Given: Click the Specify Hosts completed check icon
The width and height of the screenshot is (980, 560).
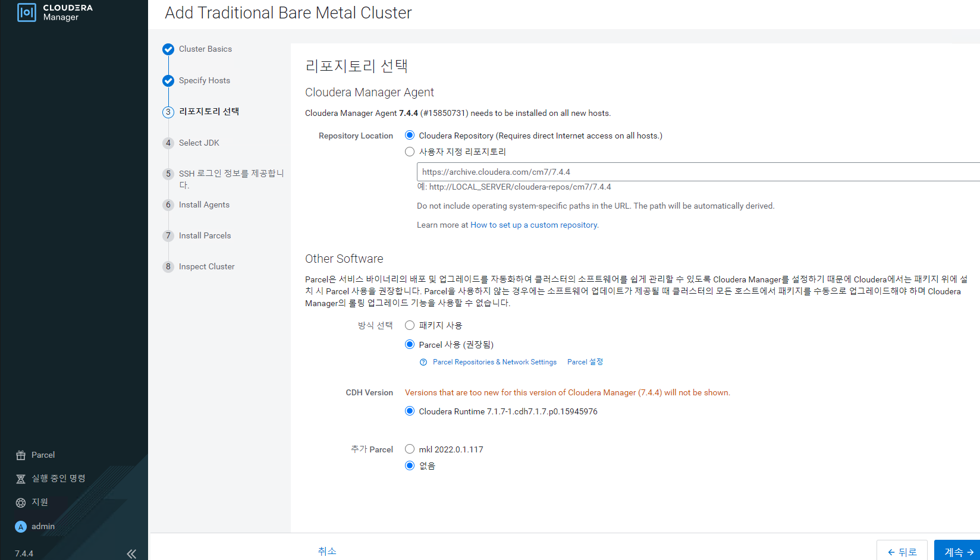Looking at the screenshot, I should (x=168, y=81).
